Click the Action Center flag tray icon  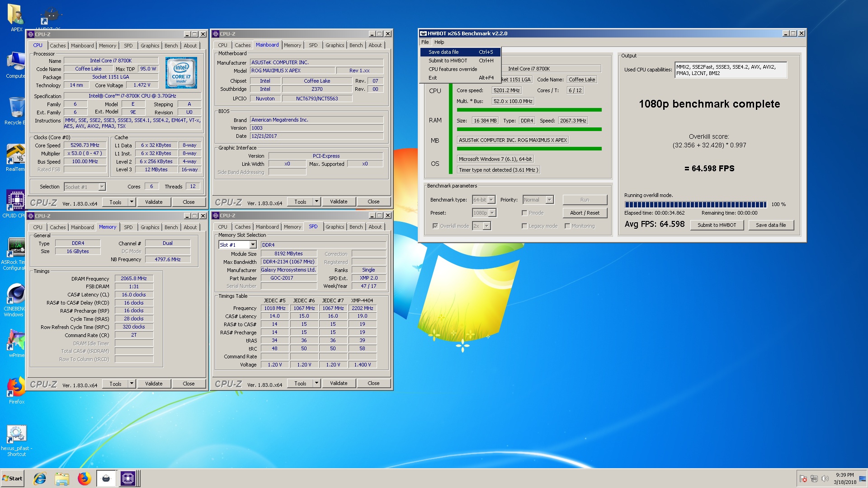point(803,479)
